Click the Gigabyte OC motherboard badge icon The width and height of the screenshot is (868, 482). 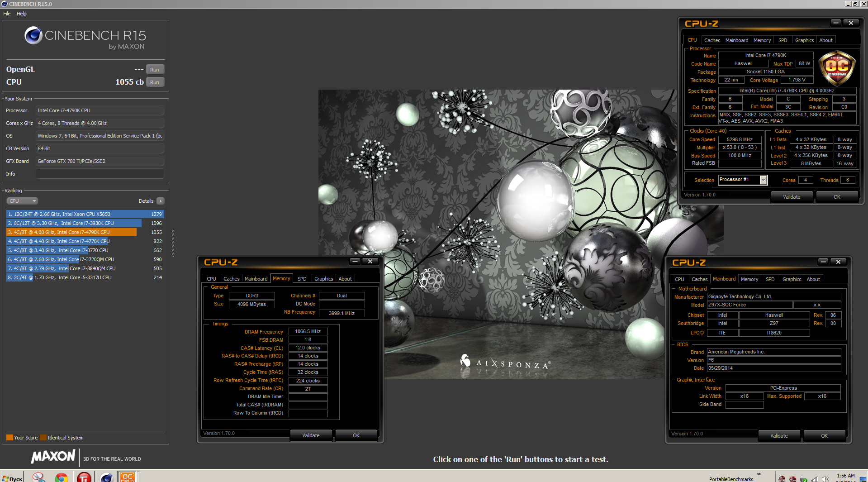tap(837, 68)
